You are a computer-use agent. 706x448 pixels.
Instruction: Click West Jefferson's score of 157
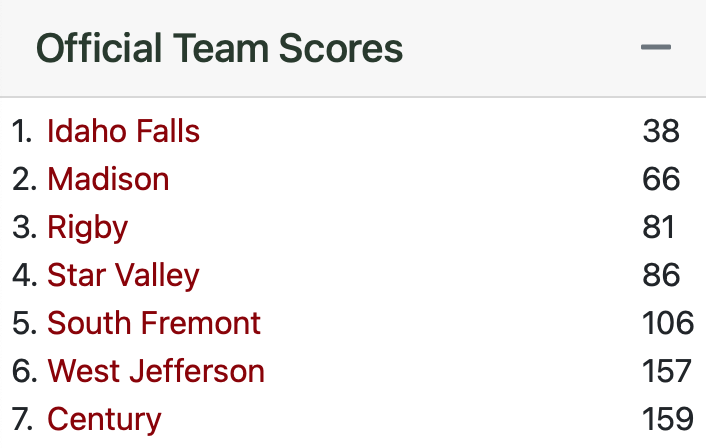pyautogui.click(x=667, y=371)
